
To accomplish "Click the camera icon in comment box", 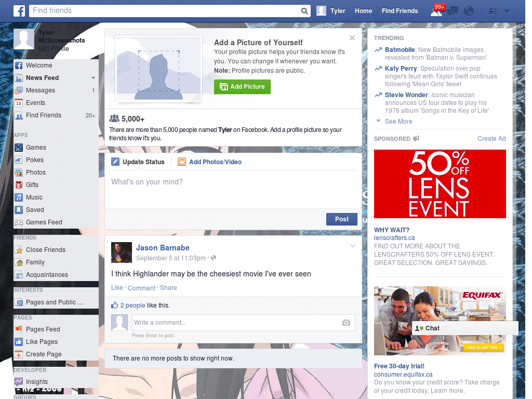I will 346,323.
